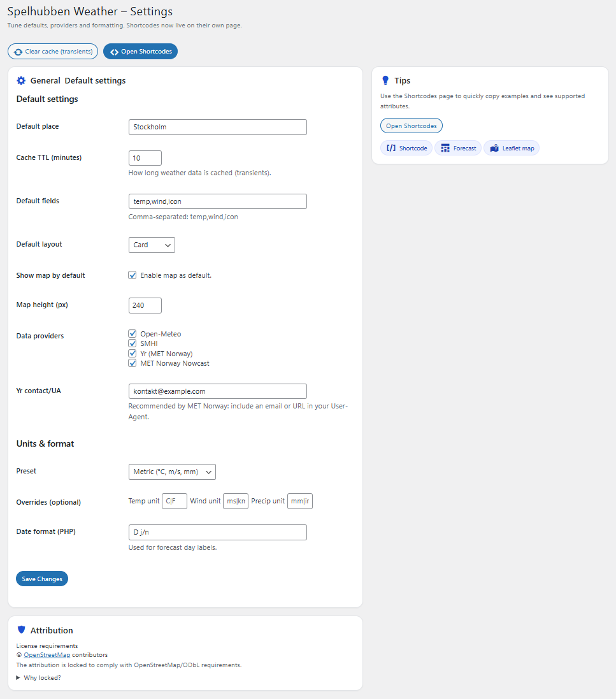Click the Forecast grid icon in Tips
Screen dimensions: 616x699
click(x=444, y=148)
